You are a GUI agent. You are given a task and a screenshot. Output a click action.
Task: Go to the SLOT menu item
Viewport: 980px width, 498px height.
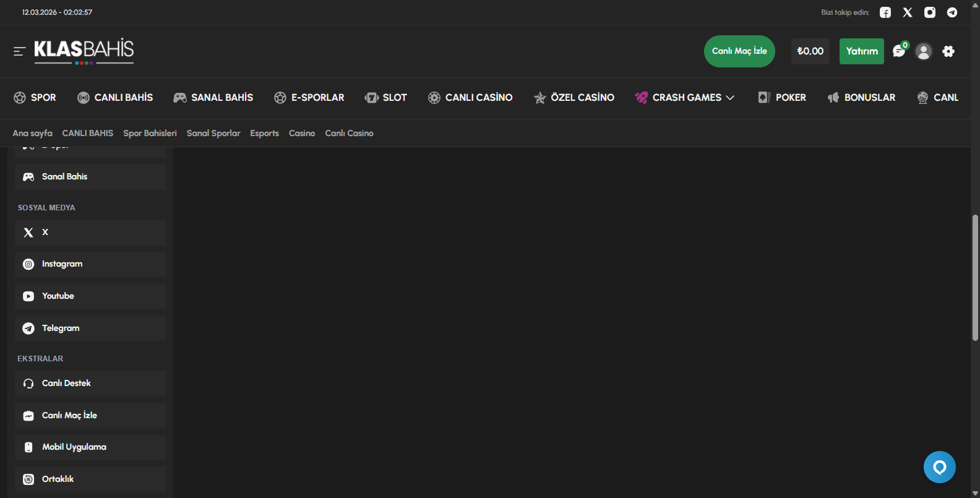[x=386, y=98]
